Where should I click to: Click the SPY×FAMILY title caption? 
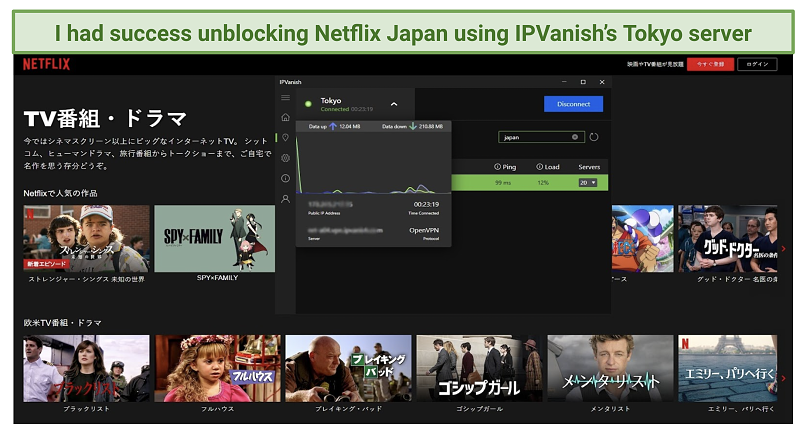pos(217,278)
